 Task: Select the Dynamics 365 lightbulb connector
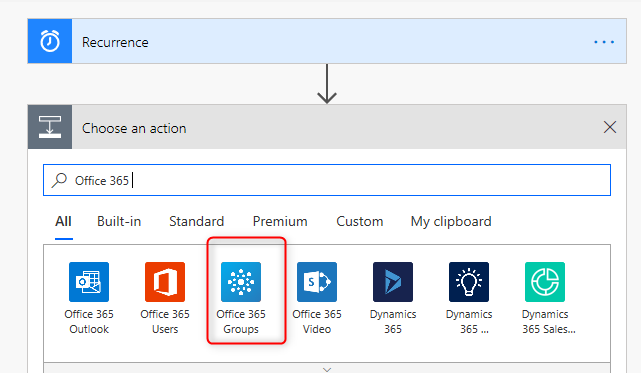coord(469,282)
